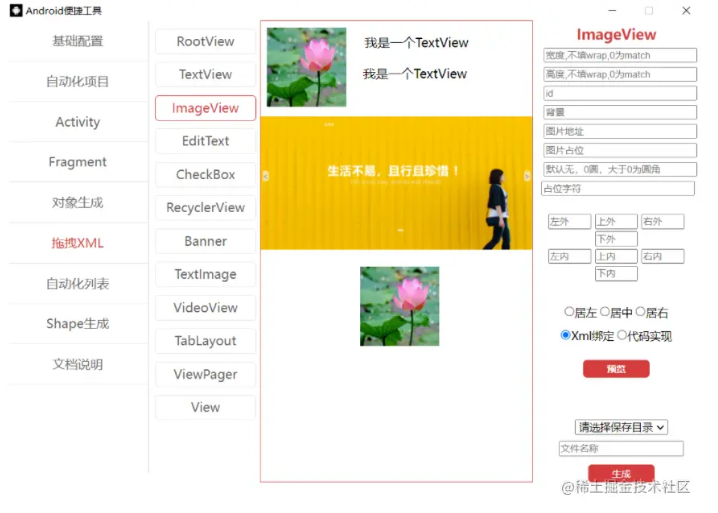Click the 右内 padding field
Screen dimensions: 718x513
(x=663, y=256)
